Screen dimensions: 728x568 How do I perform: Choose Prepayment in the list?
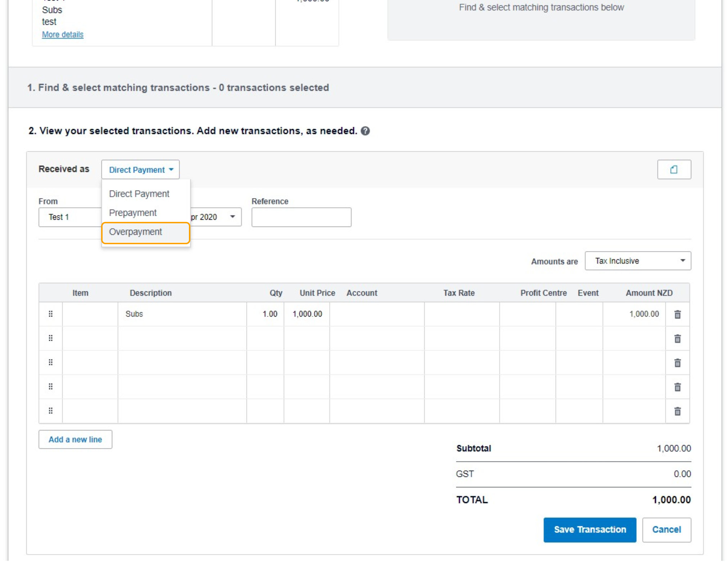tap(133, 213)
